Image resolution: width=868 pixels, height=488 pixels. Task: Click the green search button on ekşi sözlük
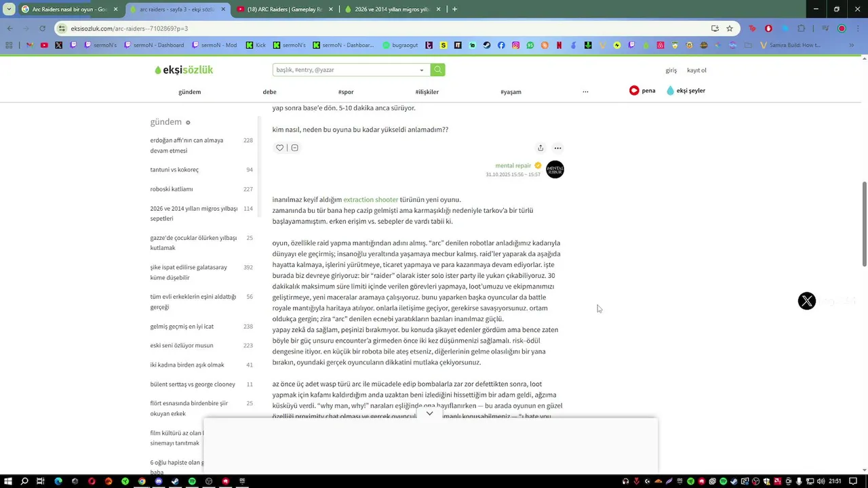click(x=438, y=70)
